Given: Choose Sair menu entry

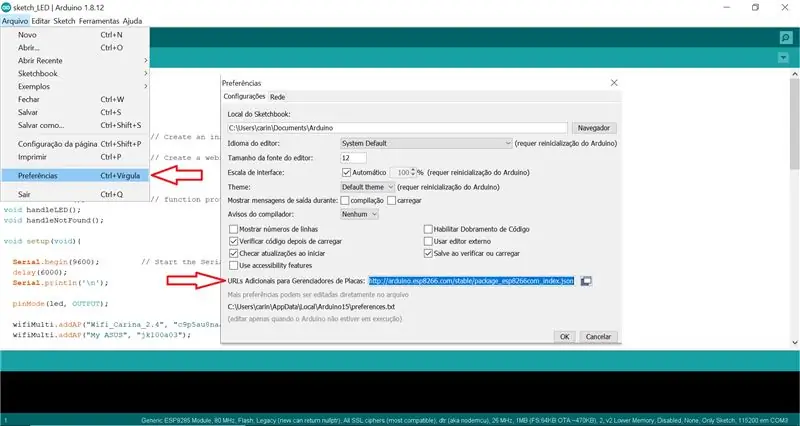Looking at the screenshot, I should (74, 194).
